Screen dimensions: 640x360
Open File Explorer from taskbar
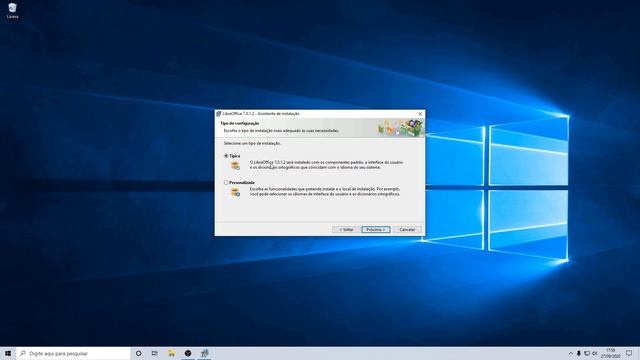point(171,353)
